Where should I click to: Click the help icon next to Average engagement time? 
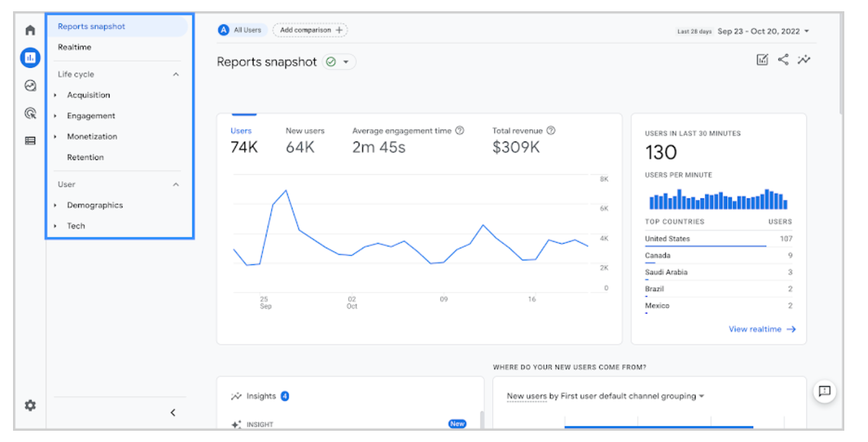click(x=459, y=130)
